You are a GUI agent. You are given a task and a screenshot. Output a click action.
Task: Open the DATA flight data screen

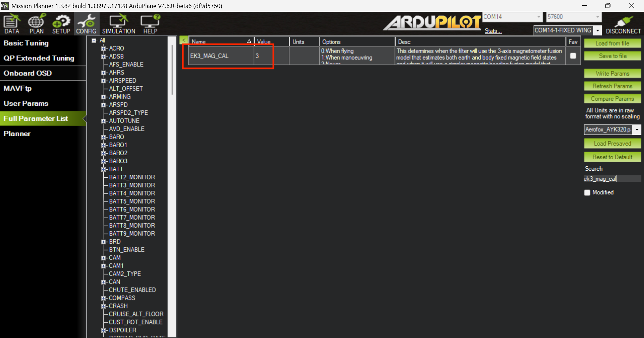point(12,24)
